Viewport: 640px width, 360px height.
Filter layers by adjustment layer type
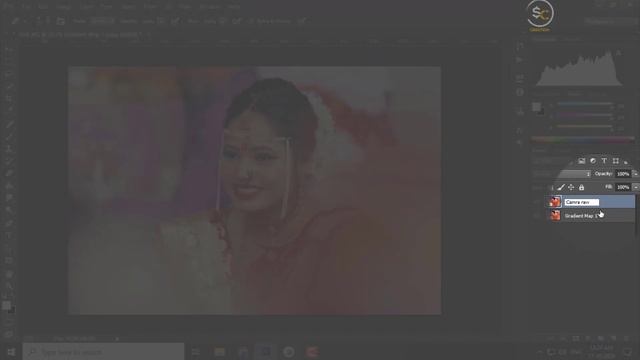[x=593, y=161]
